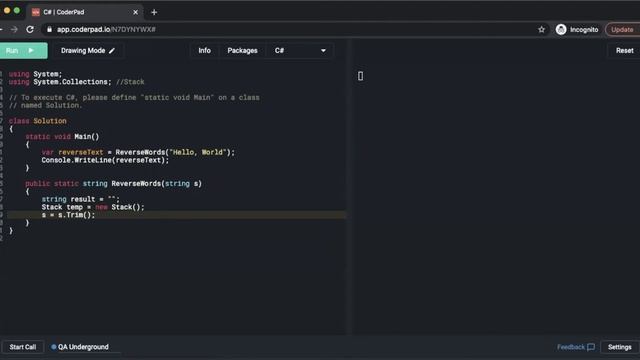This screenshot has width=640, height=360.
Task: Click the 'string result' declaration line
Action: pos(80,199)
